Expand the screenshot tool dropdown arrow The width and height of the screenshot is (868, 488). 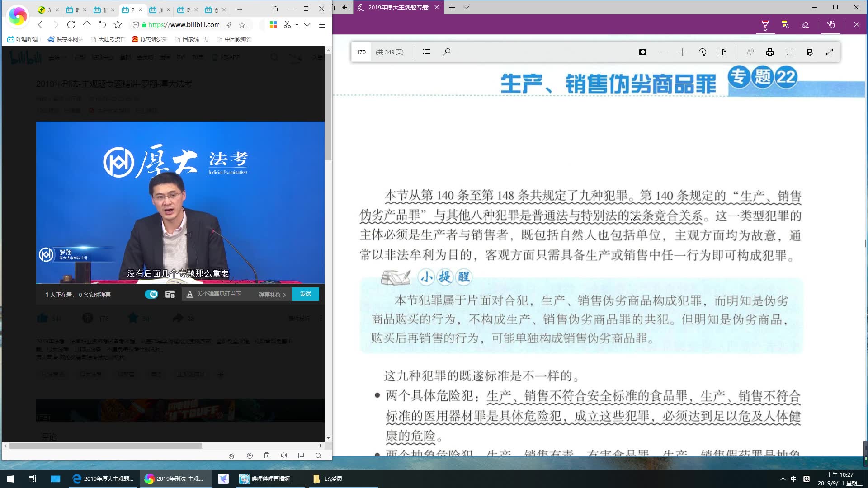[297, 25]
